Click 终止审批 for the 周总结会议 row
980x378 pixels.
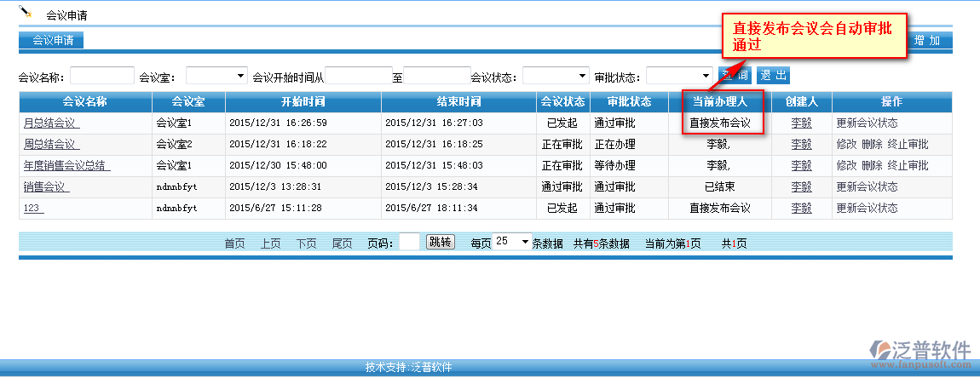tap(908, 145)
